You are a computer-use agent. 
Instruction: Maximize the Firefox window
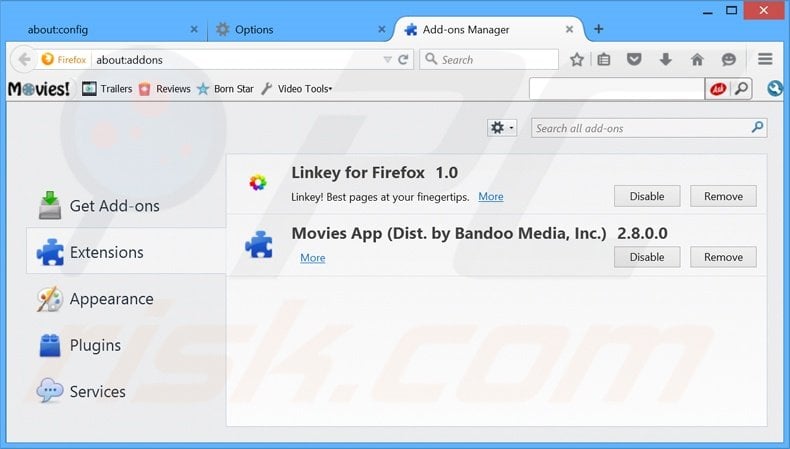click(x=732, y=10)
